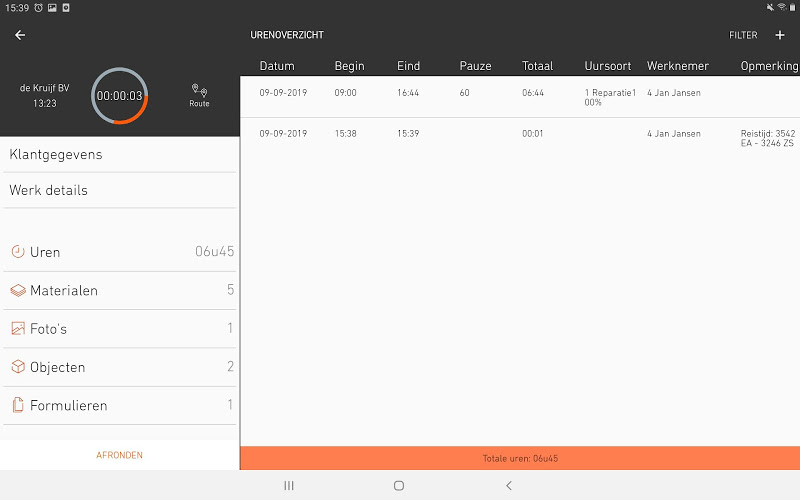Tap the Foto's picture icon

pyautogui.click(x=18, y=329)
